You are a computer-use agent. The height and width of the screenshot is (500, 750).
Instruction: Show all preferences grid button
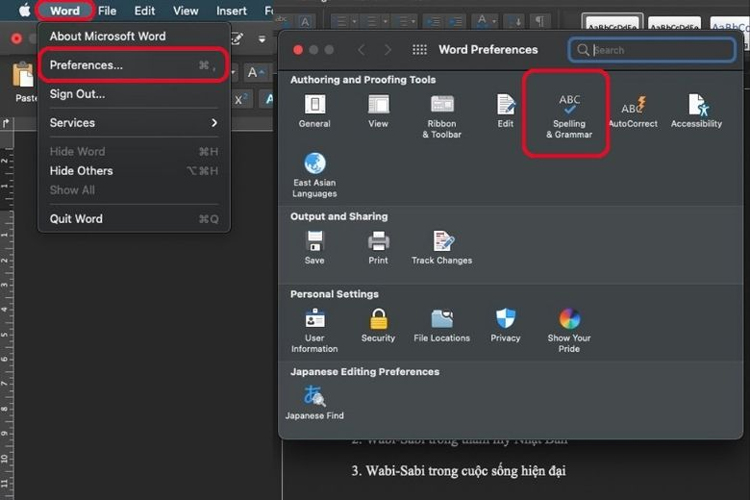click(x=420, y=50)
